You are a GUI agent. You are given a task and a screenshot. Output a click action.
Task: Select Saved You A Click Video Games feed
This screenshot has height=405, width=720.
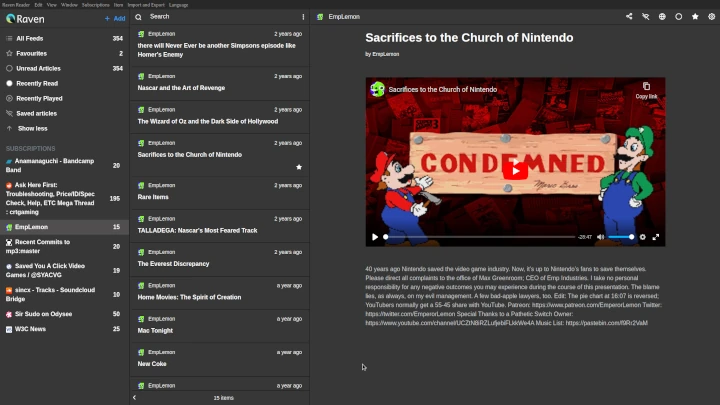click(64, 270)
